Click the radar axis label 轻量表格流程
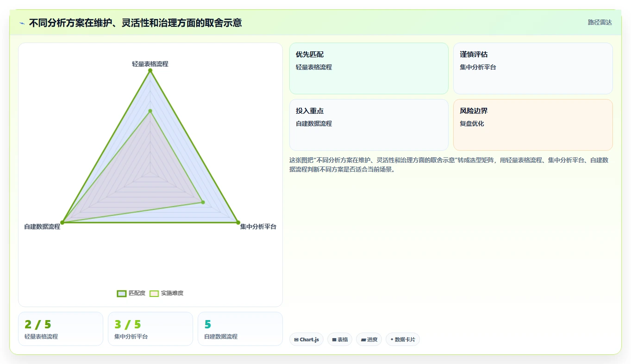 tap(150, 64)
